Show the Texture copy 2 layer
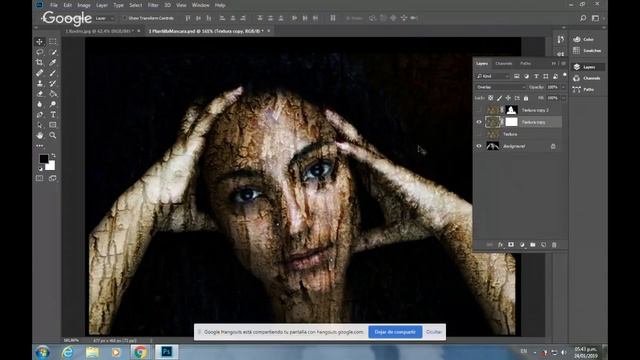The image size is (640, 360). (479, 110)
